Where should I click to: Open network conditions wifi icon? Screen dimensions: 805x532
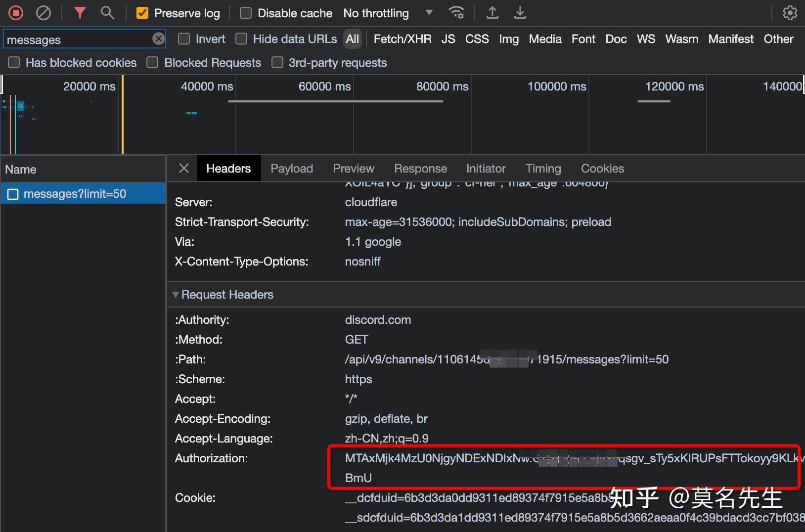coord(456,13)
